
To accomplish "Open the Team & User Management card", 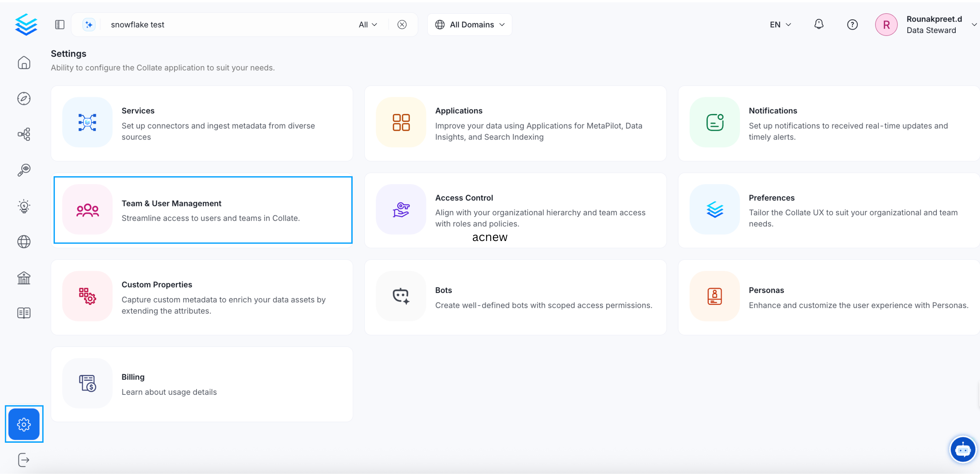I will pos(203,210).
